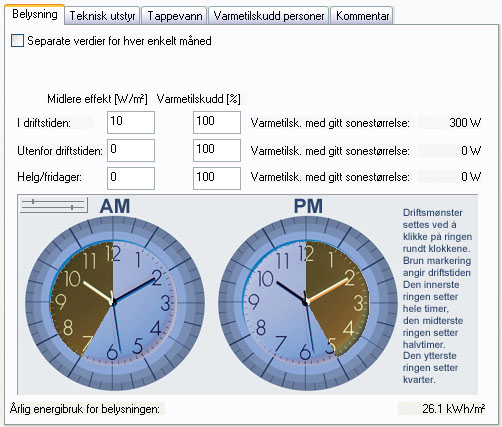Viewport: 502px width, 427px height.
Task: Click the Utenfor driftstiden midlere effekt field
Action: pos(131,150)
